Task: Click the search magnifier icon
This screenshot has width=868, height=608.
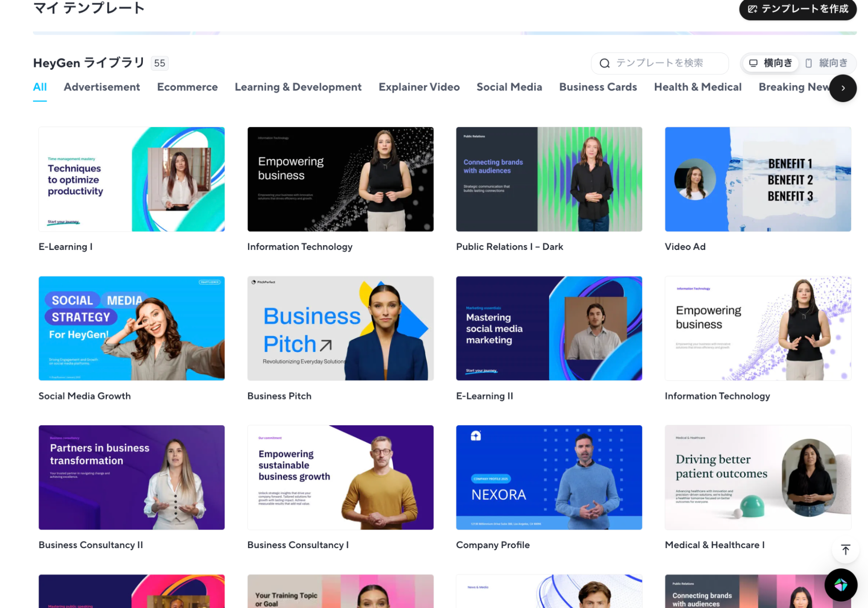Action: pyautogui.click(x=604, y=63)
